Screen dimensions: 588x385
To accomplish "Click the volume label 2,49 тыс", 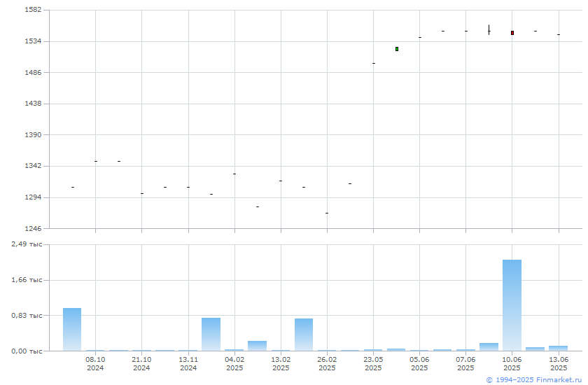I will click(27, 244).
